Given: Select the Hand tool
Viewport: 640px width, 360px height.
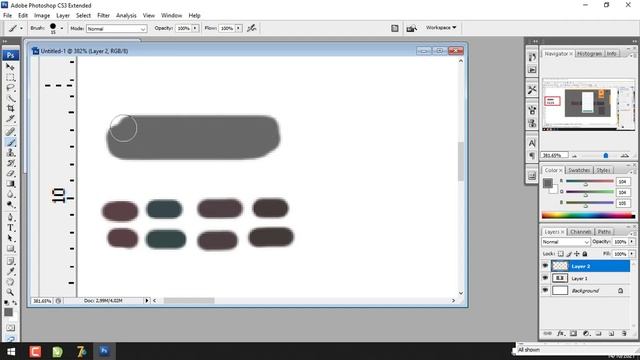Looking at the screenshot, I should tap(10, 282).
